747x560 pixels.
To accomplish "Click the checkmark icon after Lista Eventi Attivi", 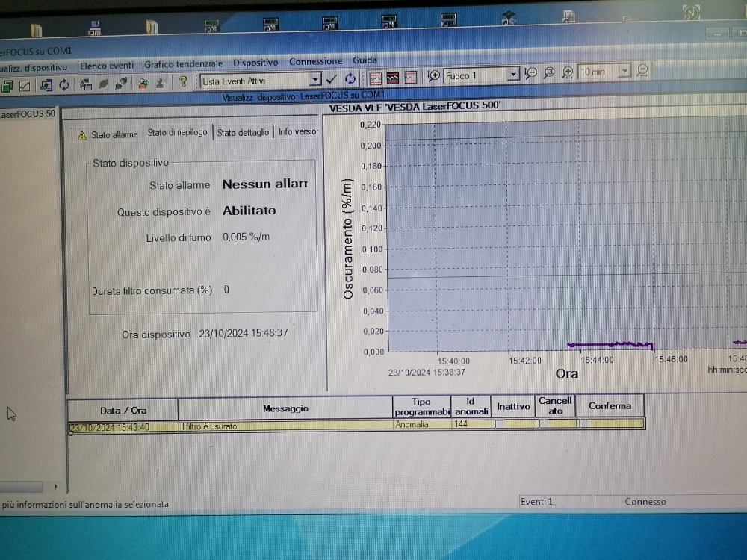I will point(332,78).
